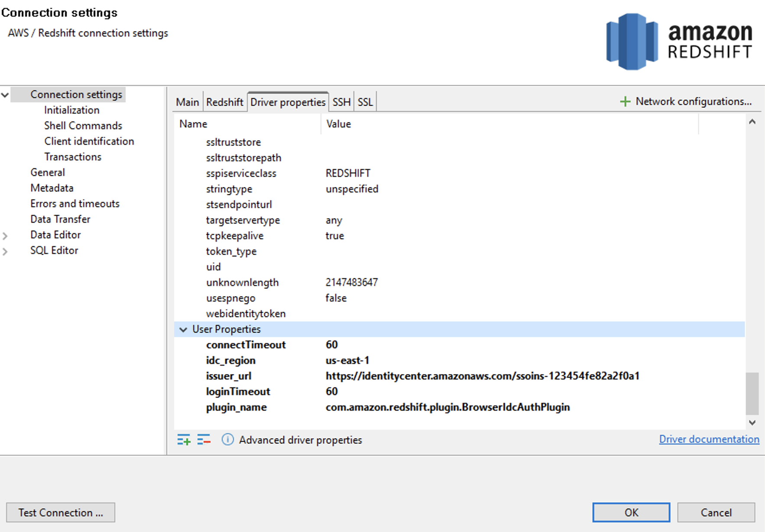The height and width of the screenshot is (532, 765).
Task: Select Metadata in the settings tree
Action: click(52, 188)
